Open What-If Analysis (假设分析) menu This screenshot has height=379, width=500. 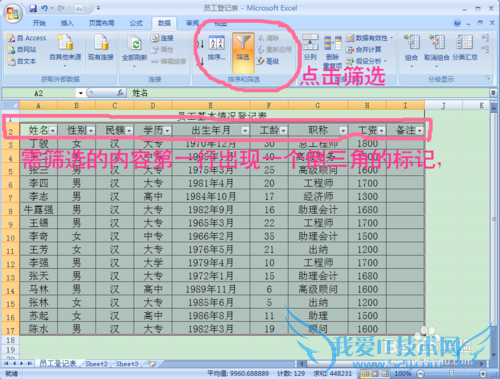point(366,61)
